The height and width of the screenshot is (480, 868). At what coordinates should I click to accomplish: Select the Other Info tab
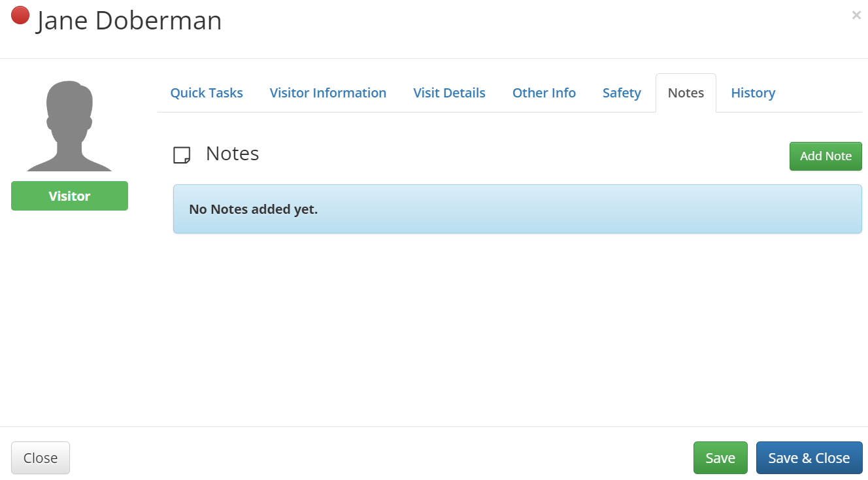pyautogui.click(x=544, y=93)
